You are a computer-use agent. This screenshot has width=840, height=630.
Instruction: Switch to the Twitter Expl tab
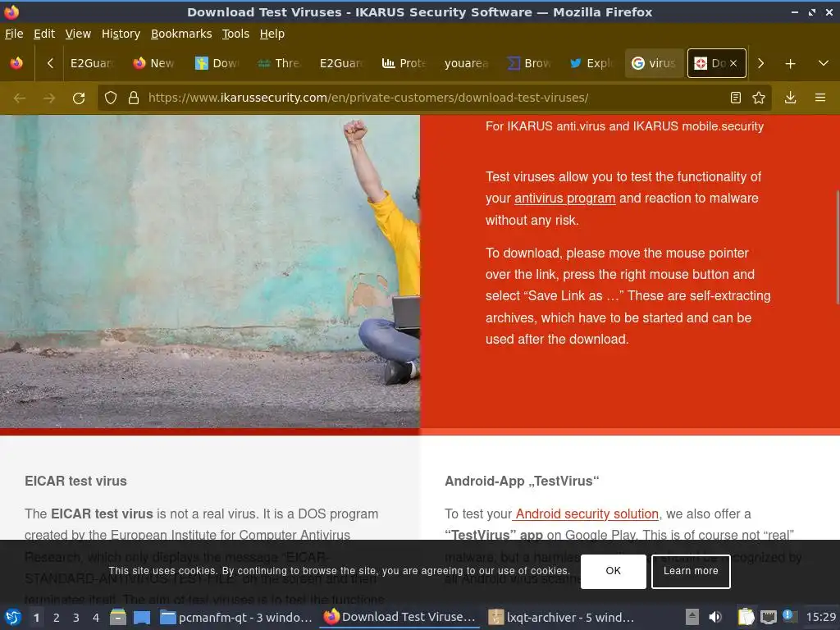[x=591, y=63]
